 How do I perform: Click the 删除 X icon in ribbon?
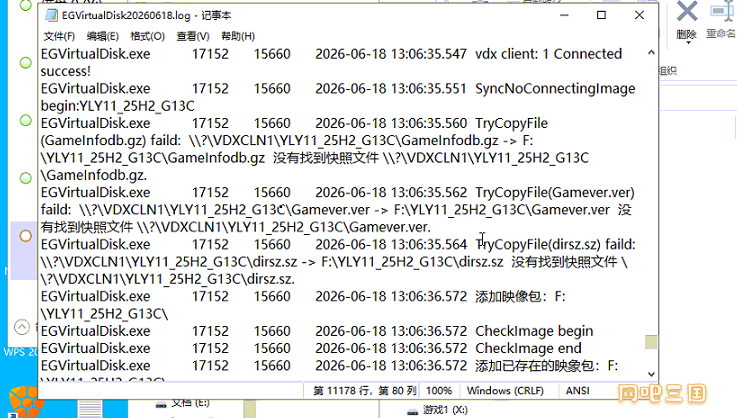pyautogui.click(x=687, y=11)
